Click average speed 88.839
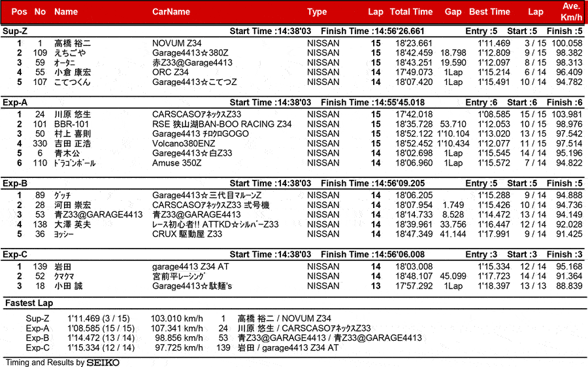 569,287
